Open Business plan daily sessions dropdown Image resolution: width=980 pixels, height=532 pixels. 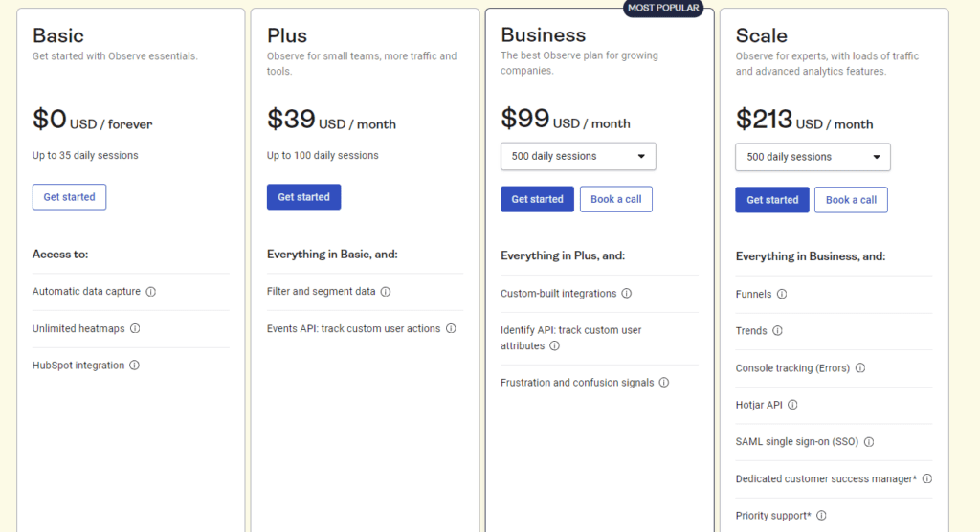pos(578,156)
